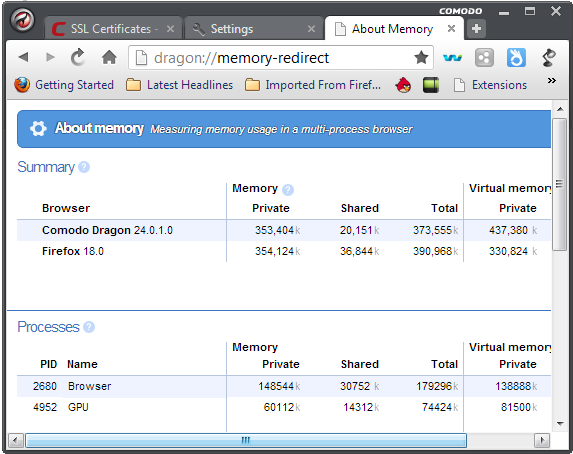Close the About Memory tab

[452, 29]
